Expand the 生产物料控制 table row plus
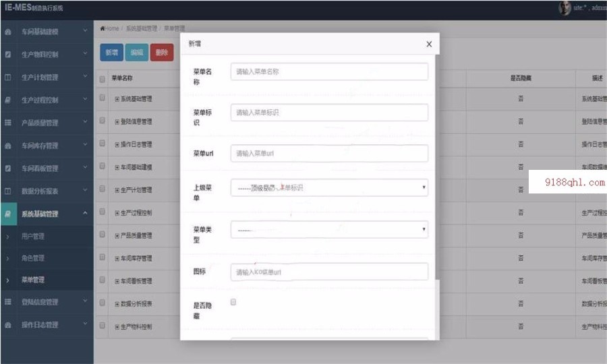607x364 pixels. click(x=117, y=327)
